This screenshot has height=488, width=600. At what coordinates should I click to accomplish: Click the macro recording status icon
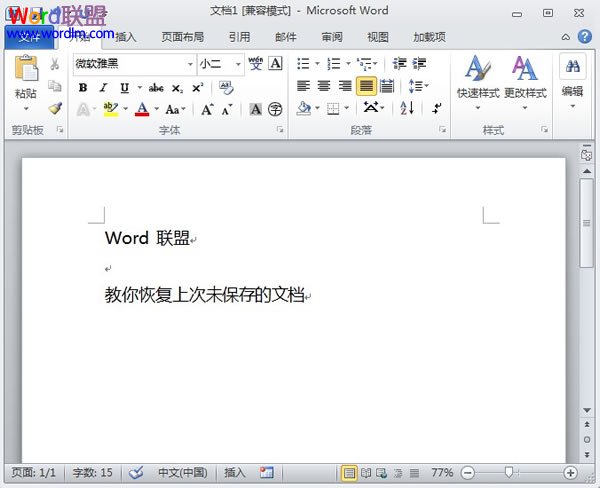tap(267, 473)
